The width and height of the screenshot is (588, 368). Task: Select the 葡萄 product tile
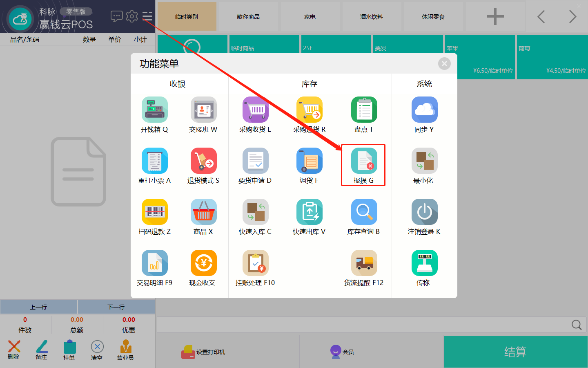tap(552, 57)
